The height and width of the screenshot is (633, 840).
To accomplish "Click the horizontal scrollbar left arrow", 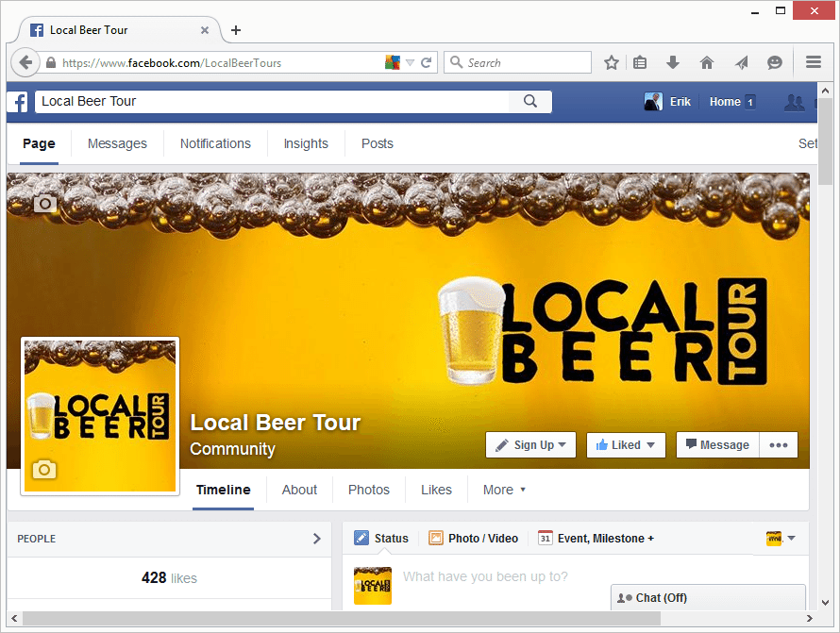I will [x=14, y=619].
